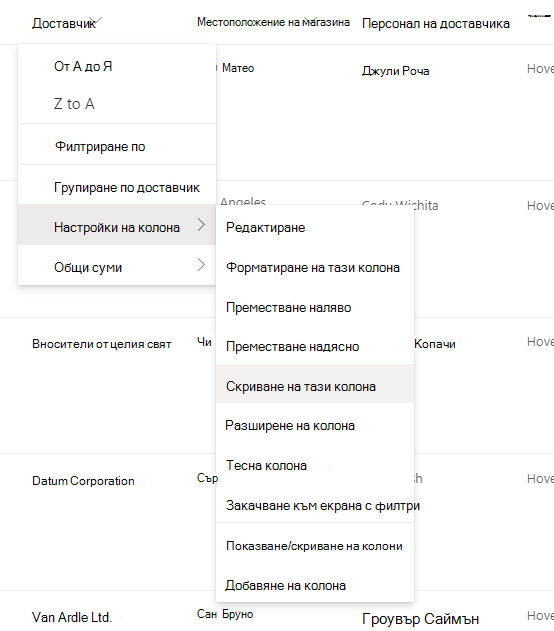Open Местоположение на магазина column header dropdown
554x631 pixels.
pyautogui.click(x=273, y=22)
